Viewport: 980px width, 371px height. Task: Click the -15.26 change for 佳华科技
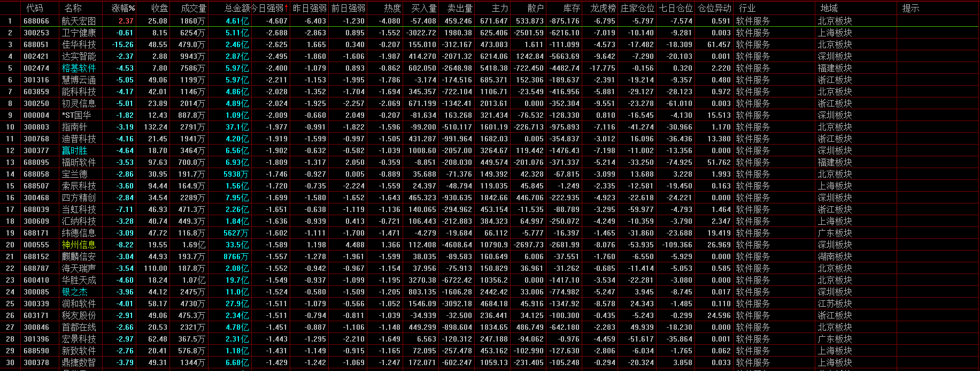pos(123,44)
